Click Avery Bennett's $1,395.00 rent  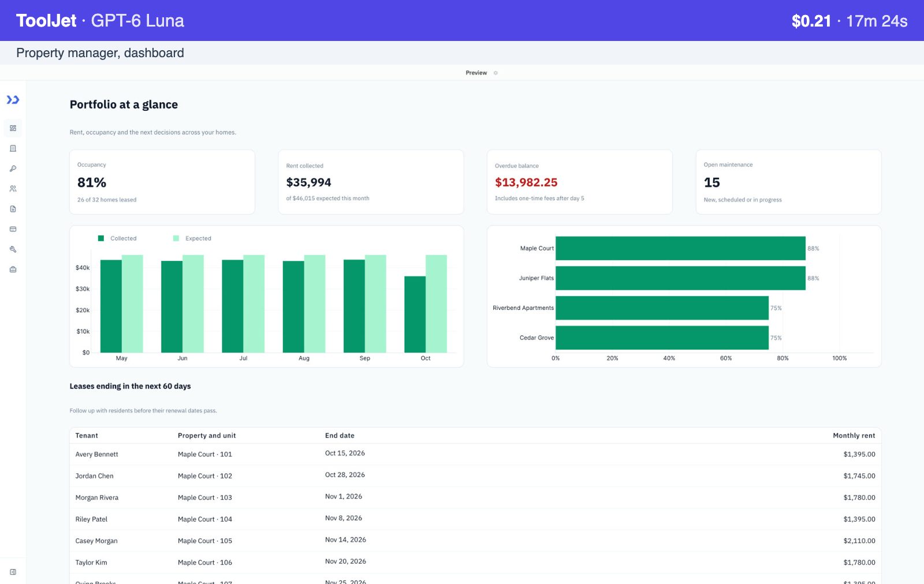[859, 454]
